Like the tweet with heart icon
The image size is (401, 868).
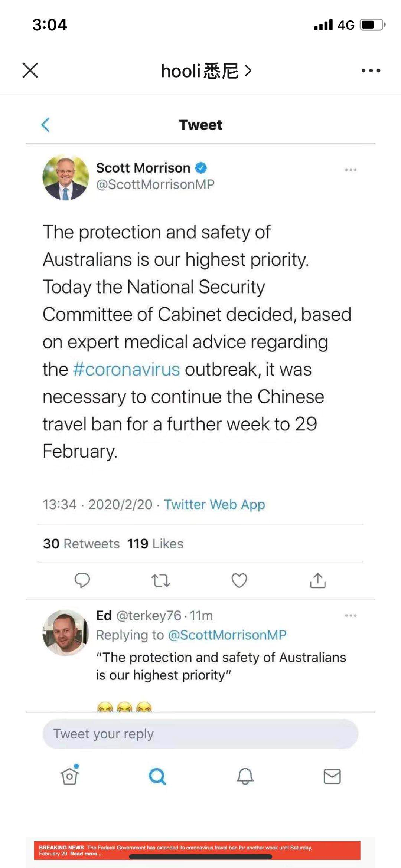239,580
